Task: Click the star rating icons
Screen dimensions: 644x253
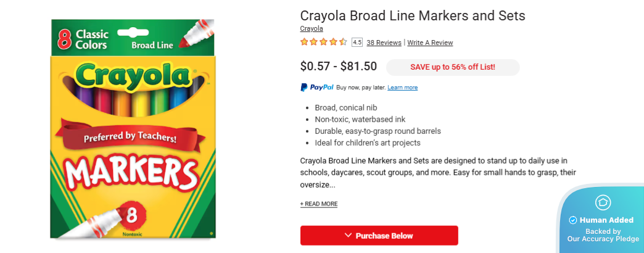Action: 323,43
